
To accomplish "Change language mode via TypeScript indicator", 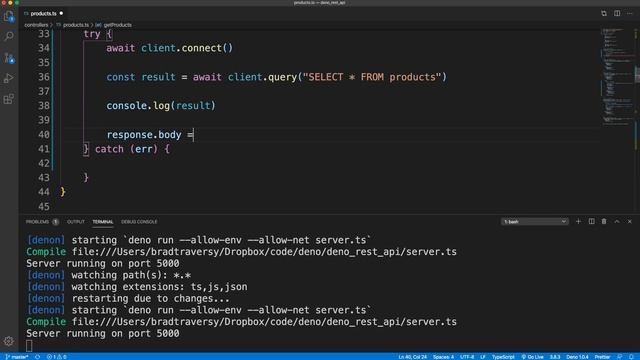I will [x=503, y=357].
